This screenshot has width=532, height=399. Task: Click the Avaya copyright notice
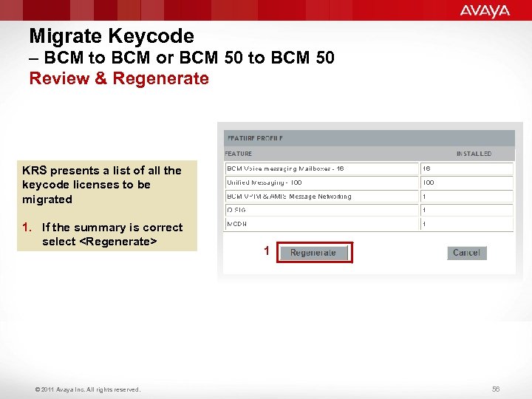click(87, 389)
